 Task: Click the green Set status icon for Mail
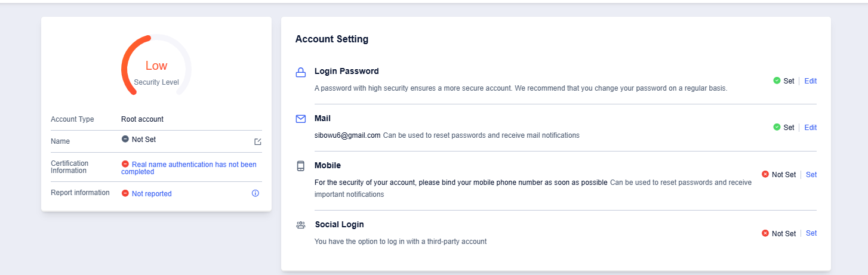tap(777, 127)
